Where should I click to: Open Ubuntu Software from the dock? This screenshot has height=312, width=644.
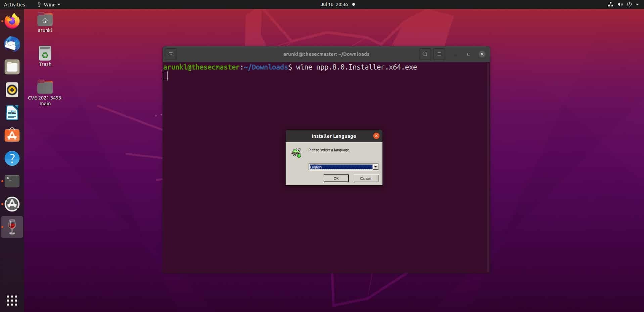click(x=12, y=135)
